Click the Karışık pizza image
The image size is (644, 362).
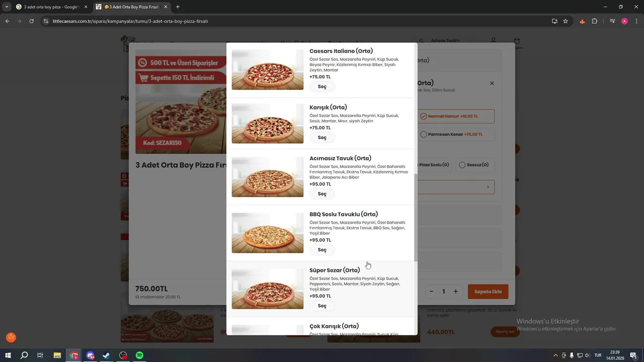click(x=268, y=124)
